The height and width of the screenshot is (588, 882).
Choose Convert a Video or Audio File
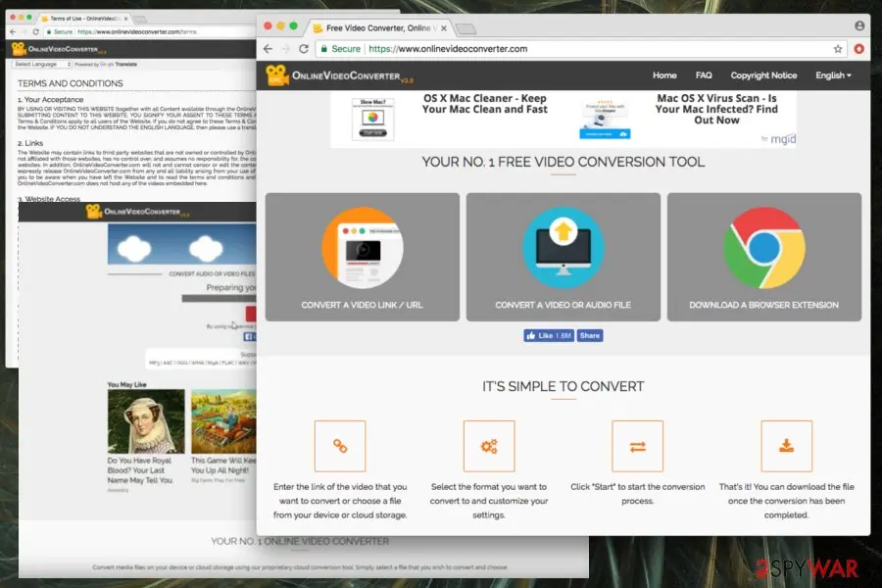pos(563,257)
